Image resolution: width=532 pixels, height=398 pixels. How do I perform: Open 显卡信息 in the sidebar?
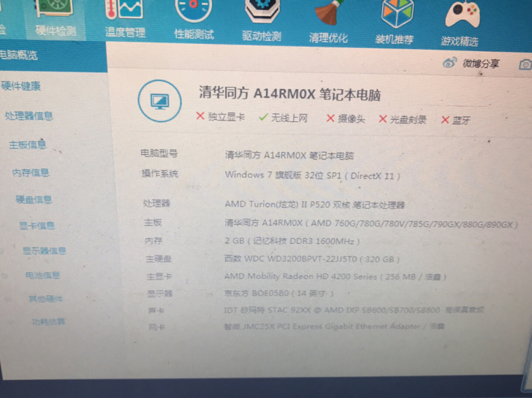click(x=37, y=226)
